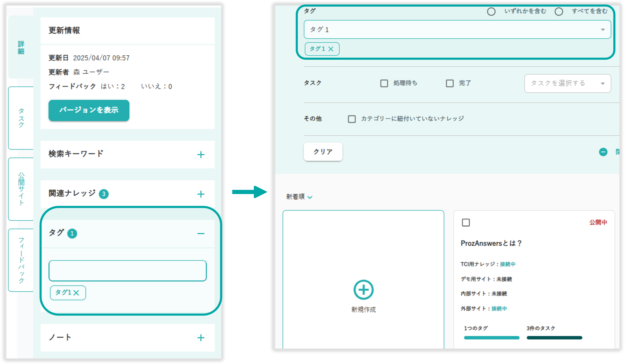Switch to the タスク side tab

tap(21, 118)
